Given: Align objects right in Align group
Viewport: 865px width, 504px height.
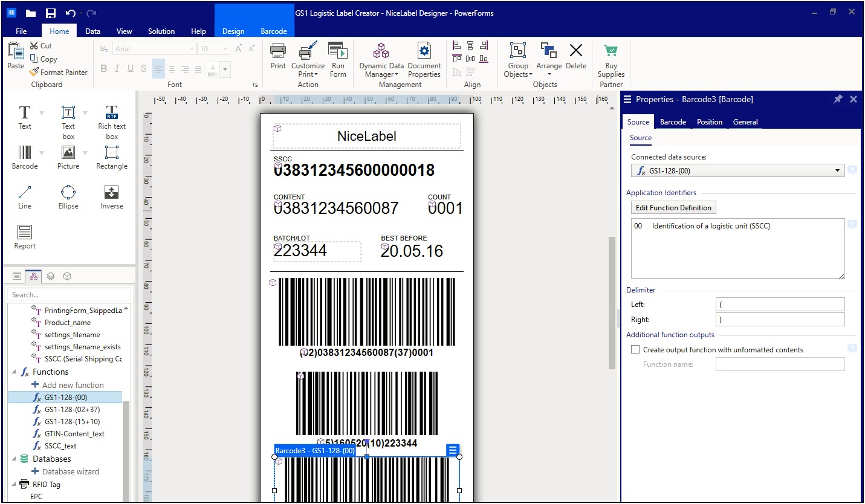Looking at the screenshot, I should [x=484, y=46].
